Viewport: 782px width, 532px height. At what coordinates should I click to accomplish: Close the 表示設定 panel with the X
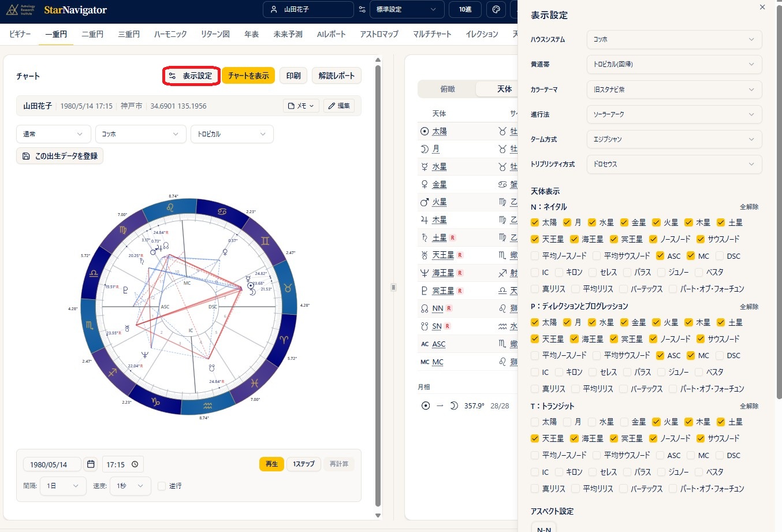762,7
